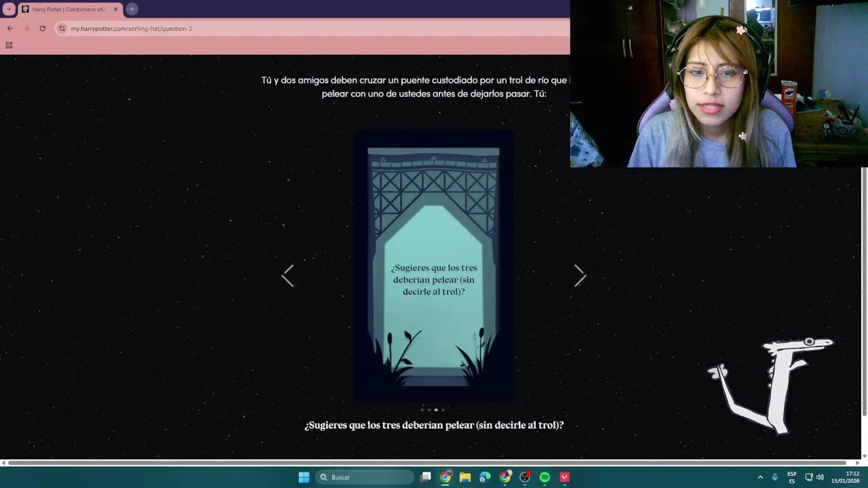868x488 pixels.
Task: Open the ESP language switcher
Action: coord(792,477)
